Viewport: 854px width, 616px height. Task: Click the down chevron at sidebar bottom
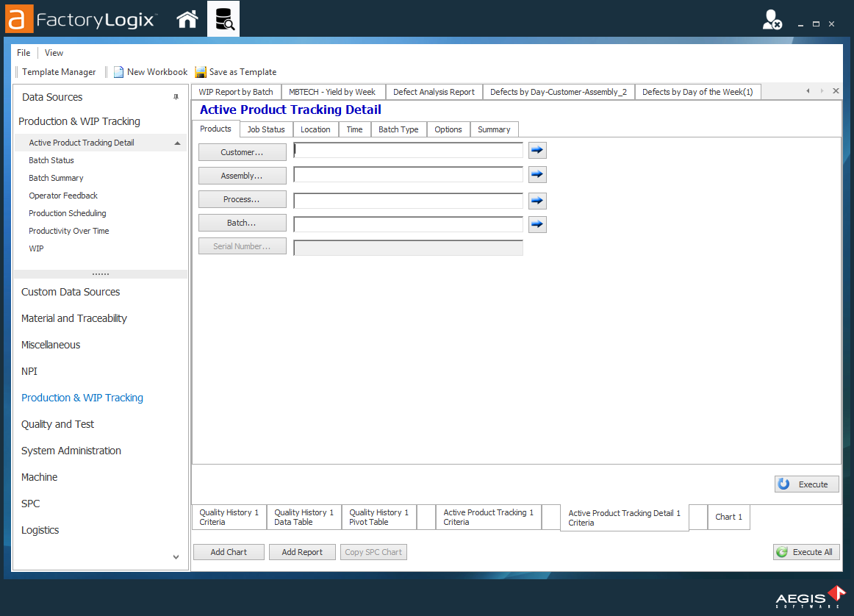(x=176, y=557)
